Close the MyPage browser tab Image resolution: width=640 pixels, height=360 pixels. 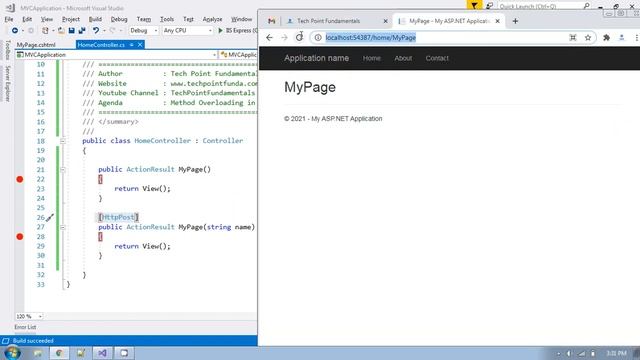[x=498, y=21]
